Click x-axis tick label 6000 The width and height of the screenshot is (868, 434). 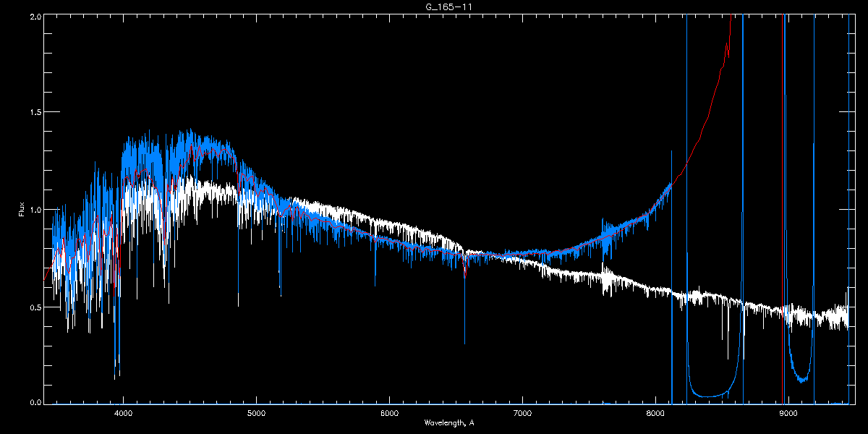pos(389,414)
